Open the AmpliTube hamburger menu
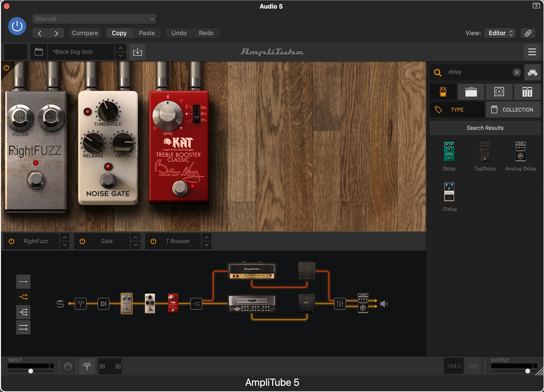 pos(532,52)
